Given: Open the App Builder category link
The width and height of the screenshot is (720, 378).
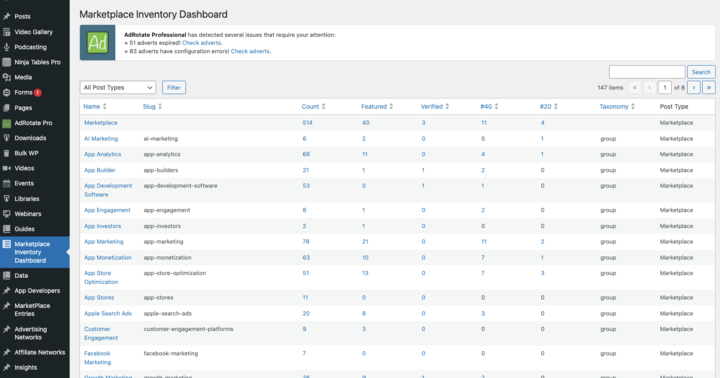Looking at the screenshot, I should point(100,170).
